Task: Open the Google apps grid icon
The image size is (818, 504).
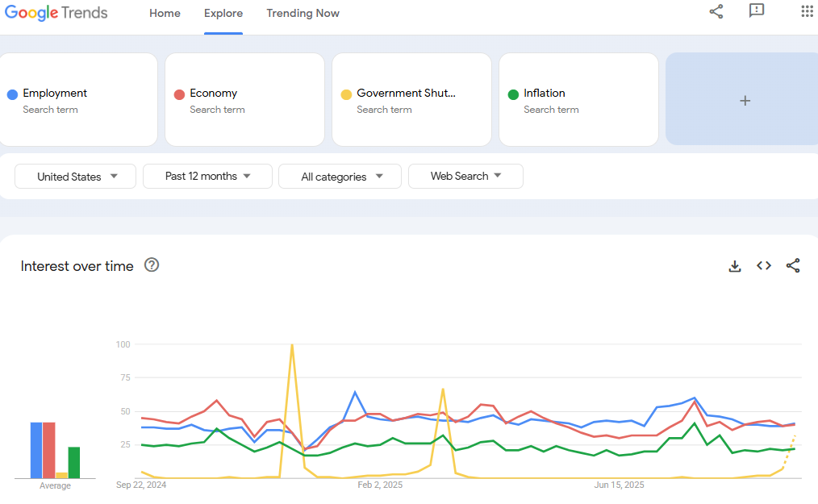Action: tap(807, 11)
